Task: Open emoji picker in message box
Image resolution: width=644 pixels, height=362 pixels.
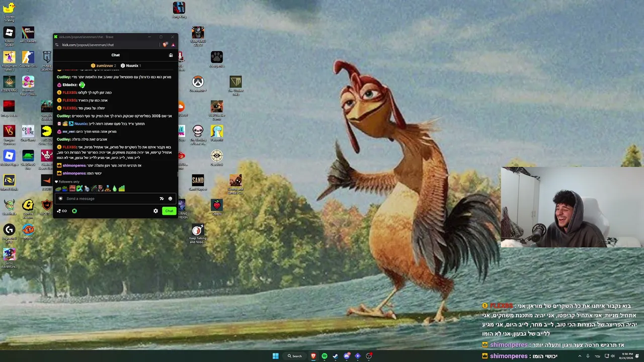Action: point(170,199)
